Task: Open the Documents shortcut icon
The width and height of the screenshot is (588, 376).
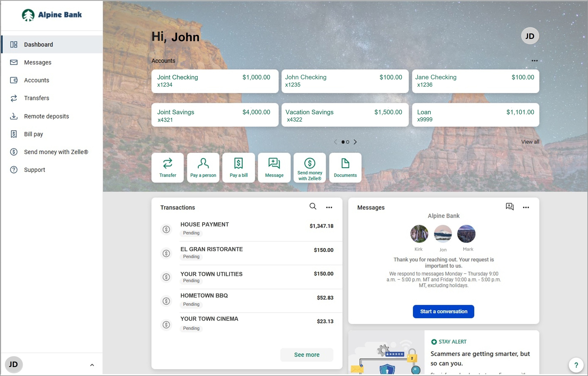Action: click(x=345, y=167)
